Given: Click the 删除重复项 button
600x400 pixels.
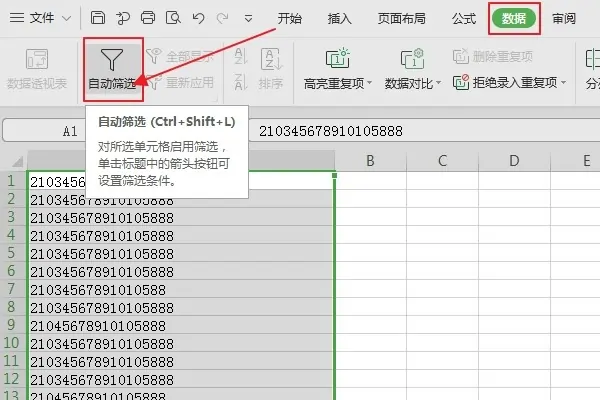Looking at the screenshot, I should 493,57.
